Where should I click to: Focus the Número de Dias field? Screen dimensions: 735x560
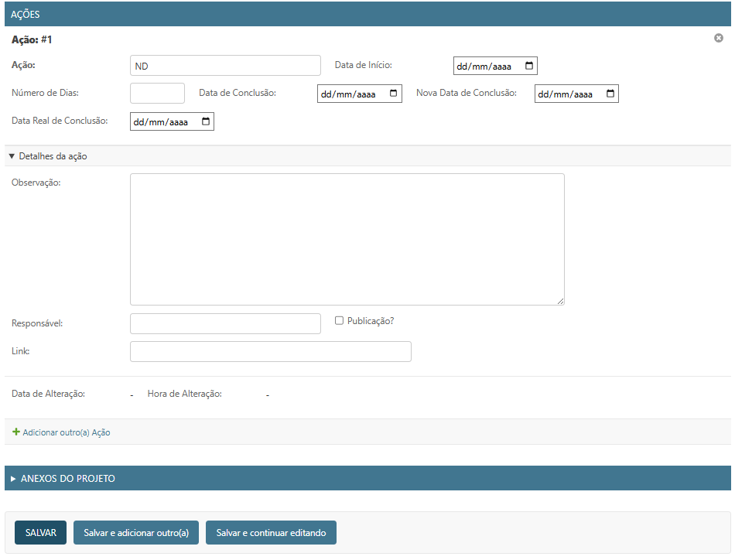(158, 94)
